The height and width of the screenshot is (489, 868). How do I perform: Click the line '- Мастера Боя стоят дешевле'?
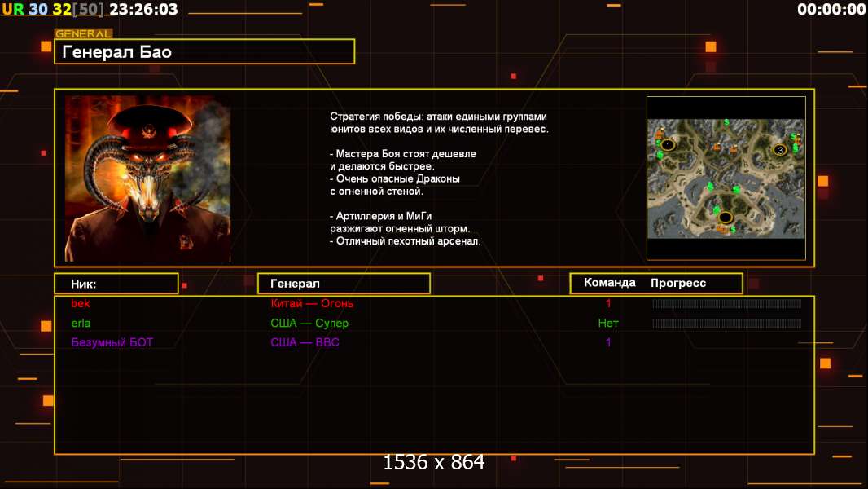tap(403, 154)
